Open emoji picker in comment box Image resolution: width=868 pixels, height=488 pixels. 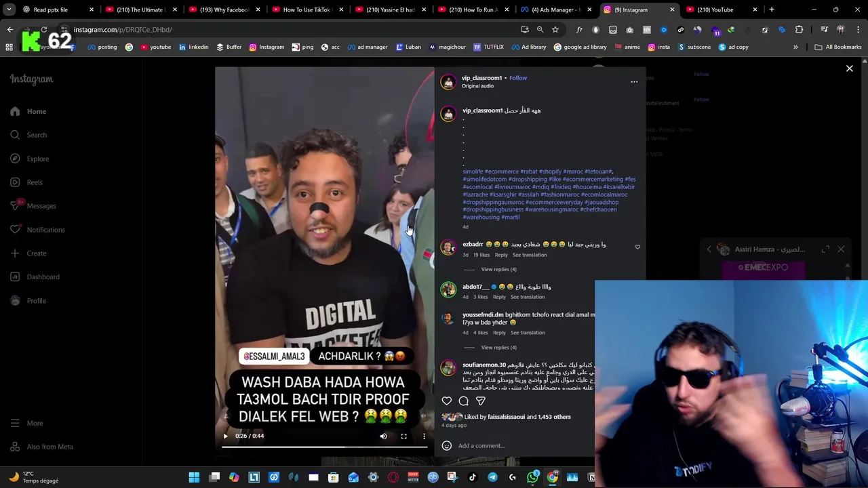click(446, 445)
